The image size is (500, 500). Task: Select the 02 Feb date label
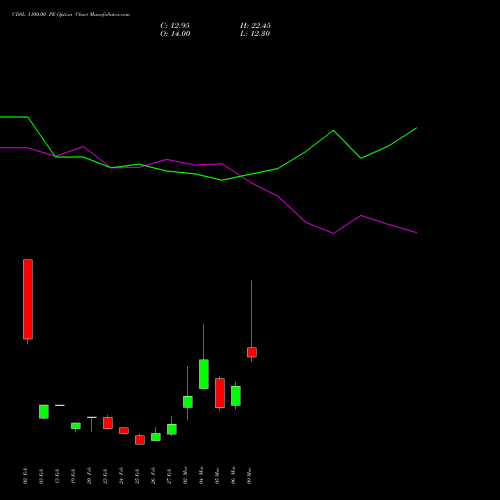coord(25,476)
